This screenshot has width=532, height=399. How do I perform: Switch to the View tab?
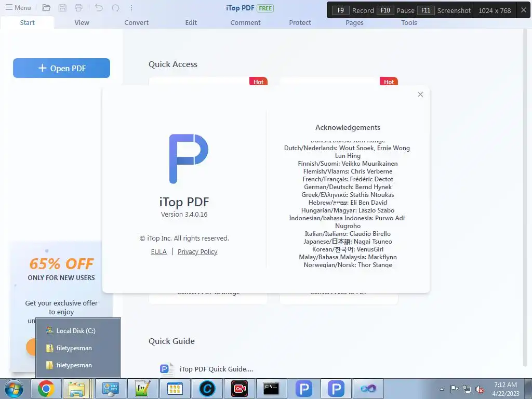click(82, 22)
